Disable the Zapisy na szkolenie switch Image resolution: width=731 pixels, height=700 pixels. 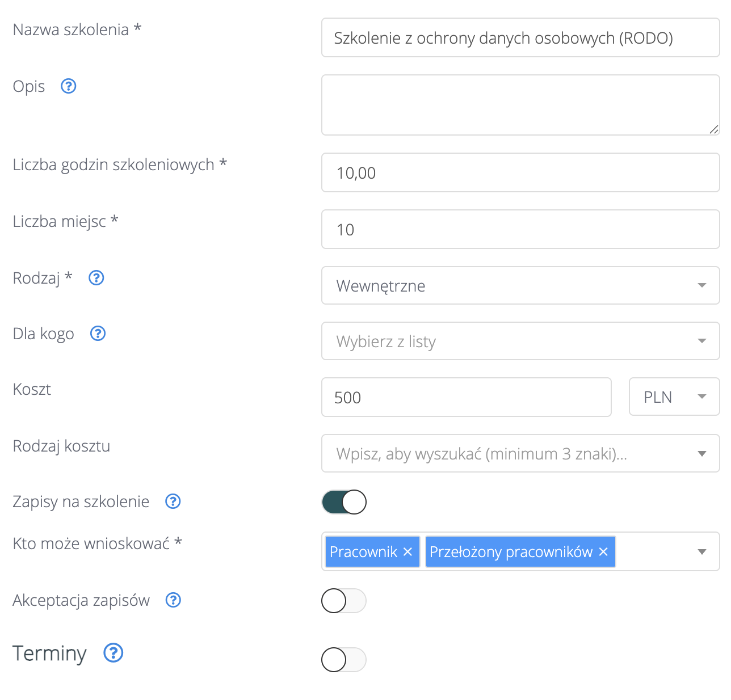tap(344, 502)
